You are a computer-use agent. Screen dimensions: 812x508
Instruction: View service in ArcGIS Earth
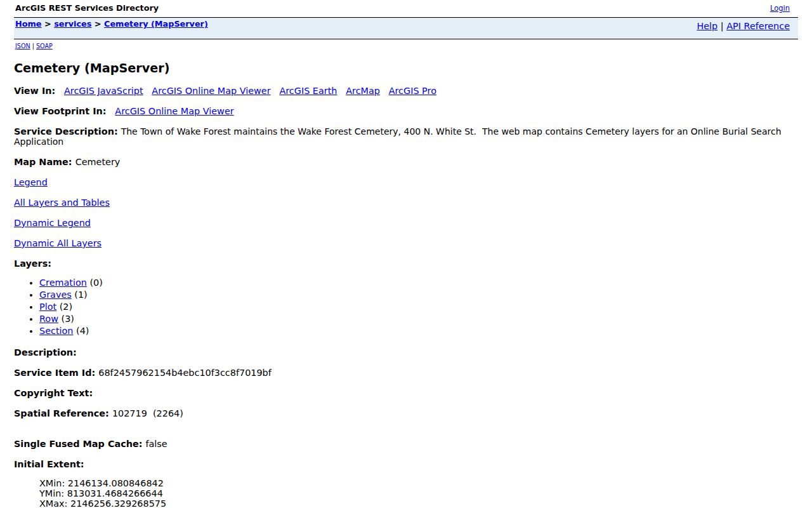click(308, 91)
